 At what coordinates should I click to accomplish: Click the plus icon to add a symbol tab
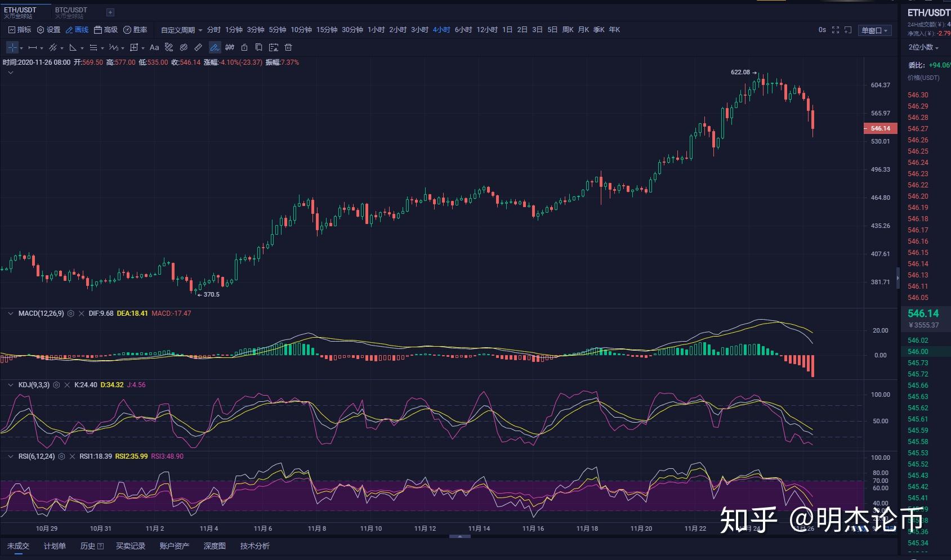110,12
